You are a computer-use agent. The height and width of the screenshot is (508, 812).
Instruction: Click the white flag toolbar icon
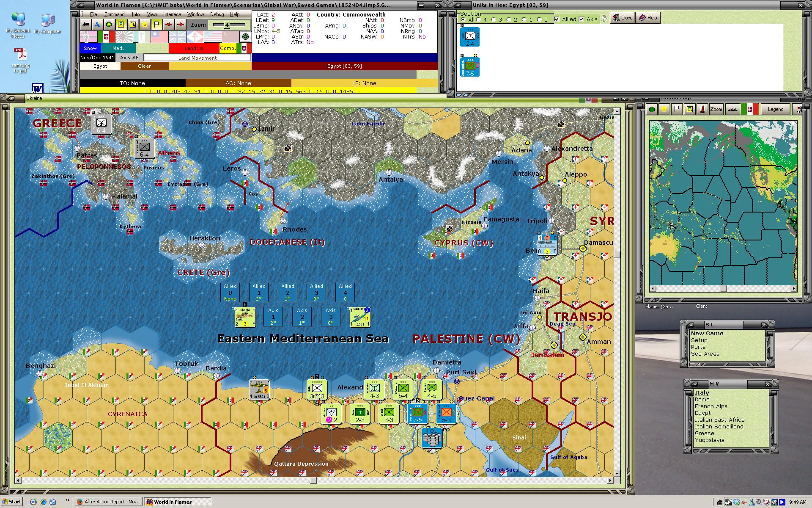(x=156, y=25)
